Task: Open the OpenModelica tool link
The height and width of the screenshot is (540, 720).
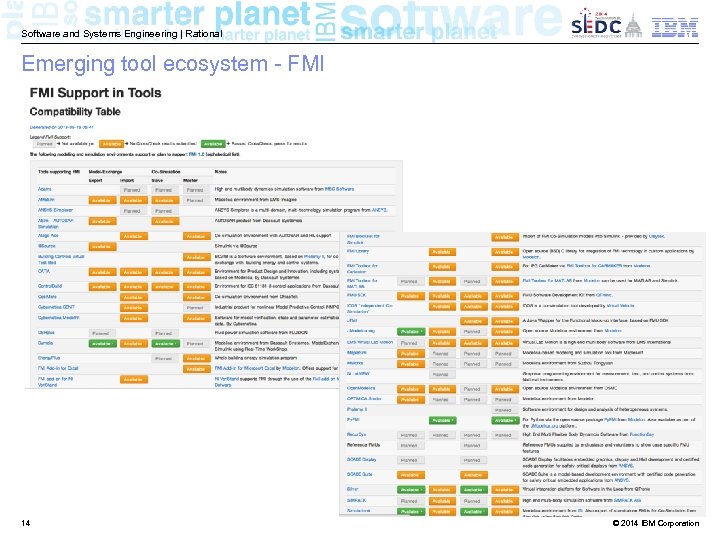Action: 361,388
